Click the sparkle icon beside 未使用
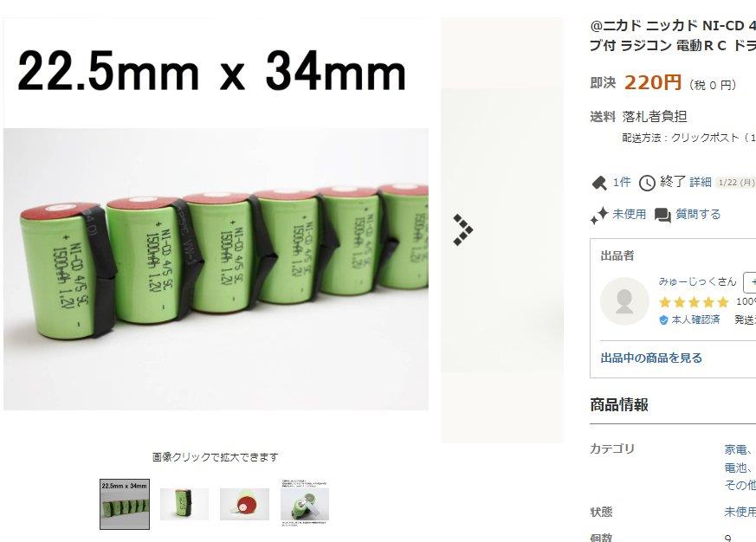This screenshot has height=542, width=756. point(598,215)
